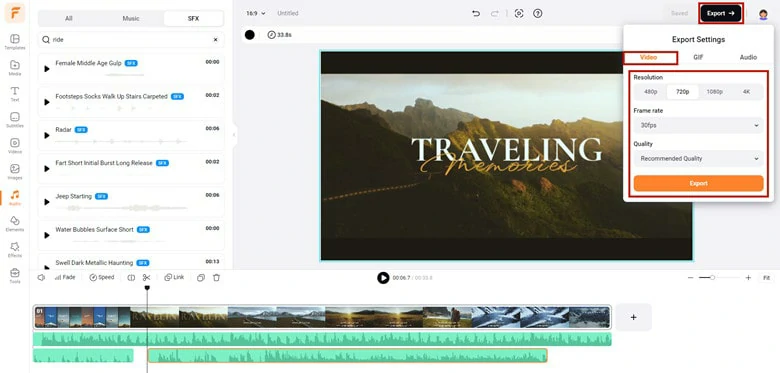Click the split scissors icon
This screenshot has height=373, width=780.
coord(146,278)
